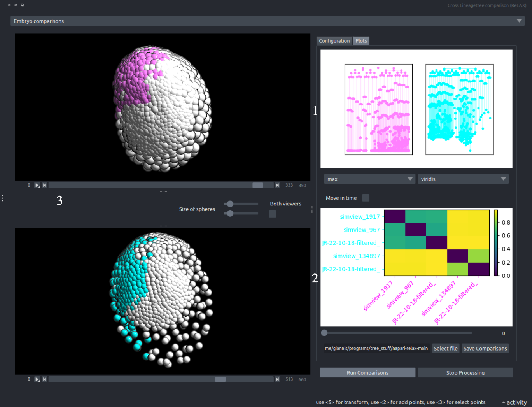Tick the Both viewers checkbox
Screen dimensions: 532x407
point(273,214)
